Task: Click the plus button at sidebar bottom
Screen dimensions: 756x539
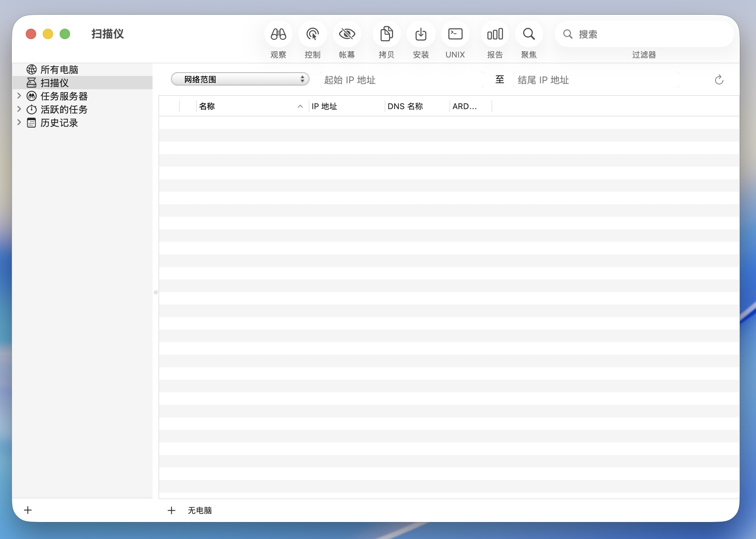Action: (x=28, y=510)
